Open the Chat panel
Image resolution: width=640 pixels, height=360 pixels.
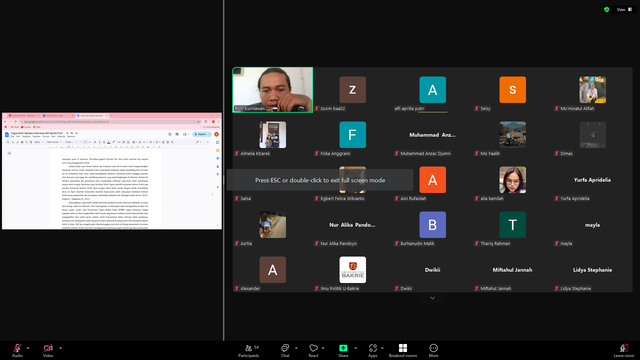pyautogui.click(x=285, y=350)
